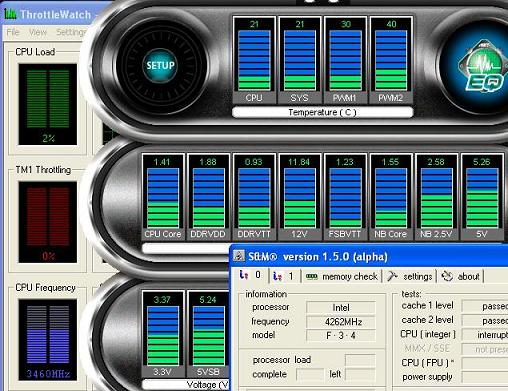Click the about tab icon

(x=447, y=276)
